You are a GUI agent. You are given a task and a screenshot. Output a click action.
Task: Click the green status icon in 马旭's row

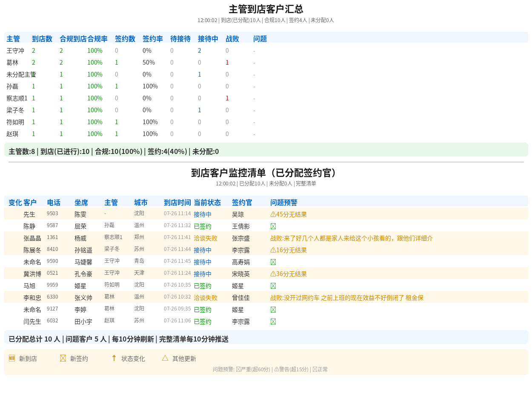click(273, 286)
